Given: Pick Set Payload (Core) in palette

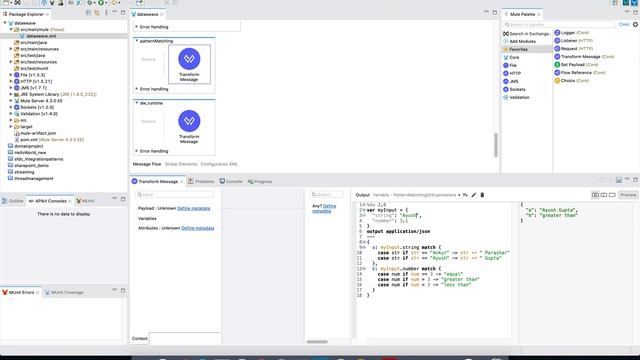Looking at the screenshot, I should [576, 64].
